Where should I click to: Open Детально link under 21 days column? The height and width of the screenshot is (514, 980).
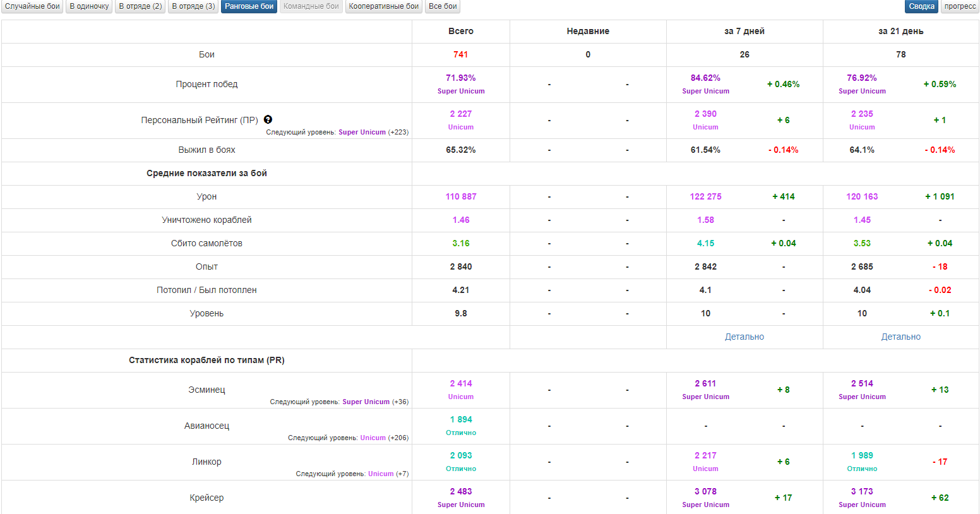click(x=900, y=337)
